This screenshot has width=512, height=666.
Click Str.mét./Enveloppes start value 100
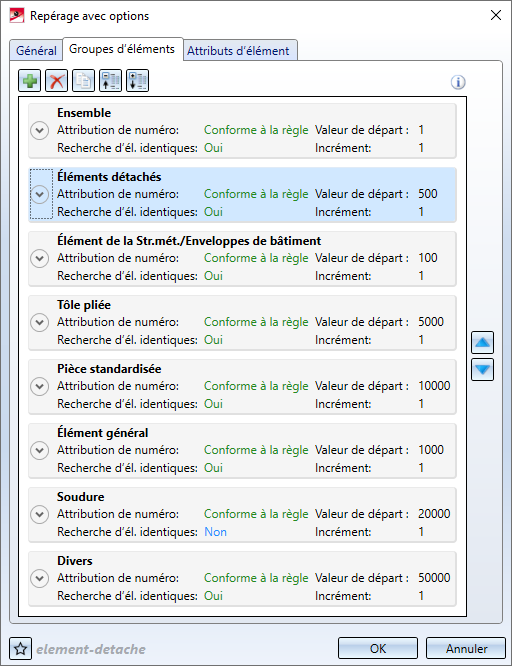pos(427,258)
